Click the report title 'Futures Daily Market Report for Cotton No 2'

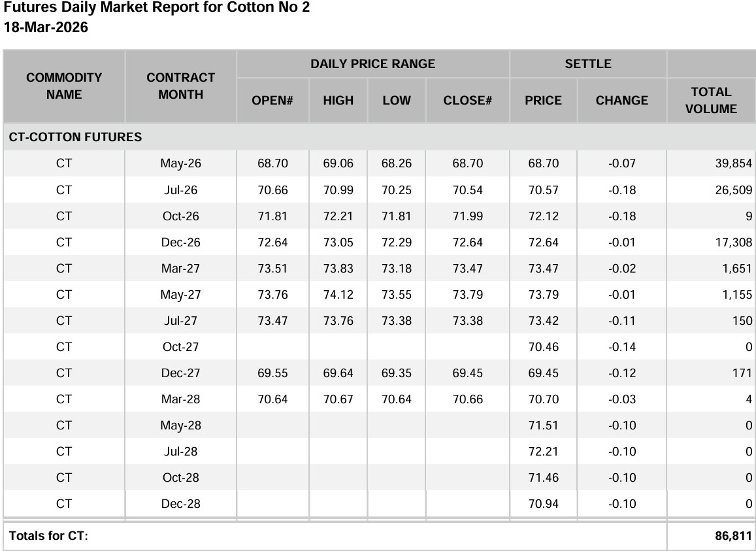(x=157, y=8)
